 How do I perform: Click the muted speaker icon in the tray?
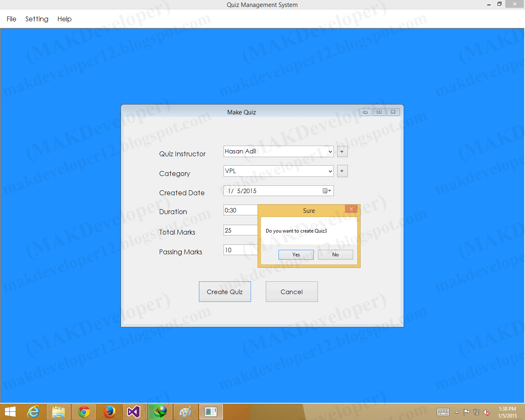486,413
